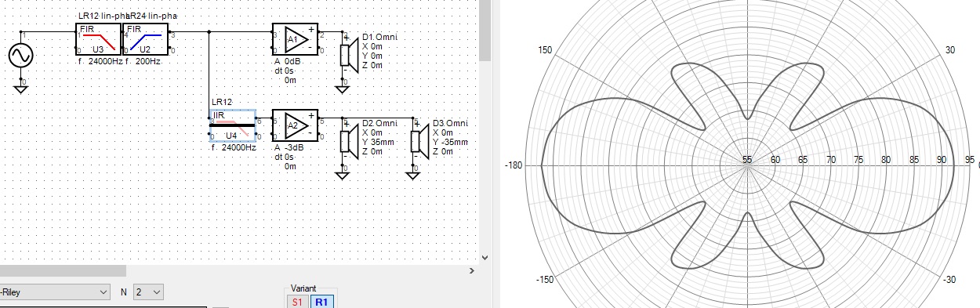
Task: Click the -180 angle label on polar plot
Action: tap(514, 165)
